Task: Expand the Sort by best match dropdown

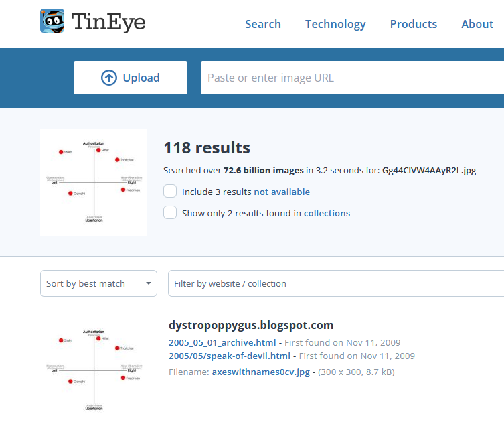Action: 98,283
